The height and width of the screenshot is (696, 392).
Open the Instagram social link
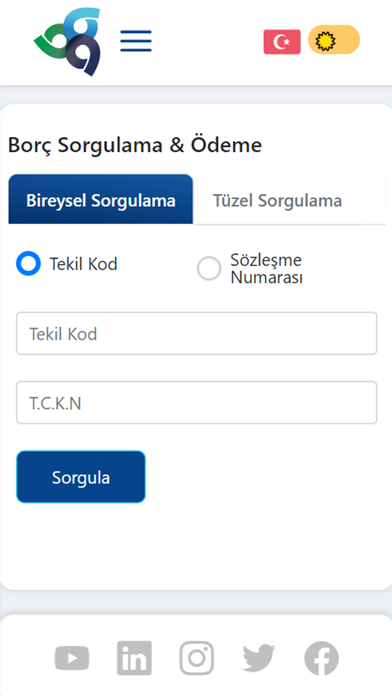[x=197, y=658]
